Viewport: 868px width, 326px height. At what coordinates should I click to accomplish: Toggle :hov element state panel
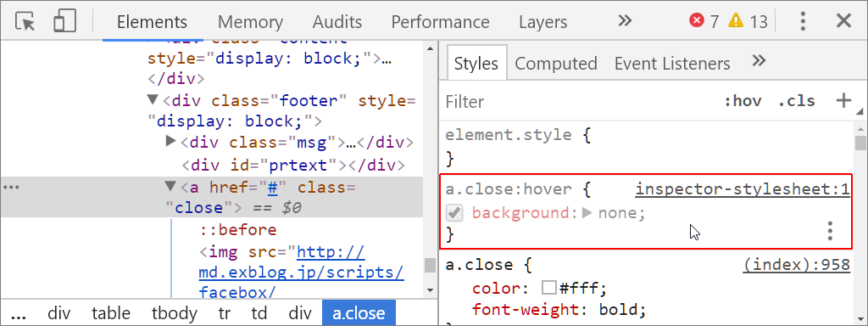[x=743, y=102]
